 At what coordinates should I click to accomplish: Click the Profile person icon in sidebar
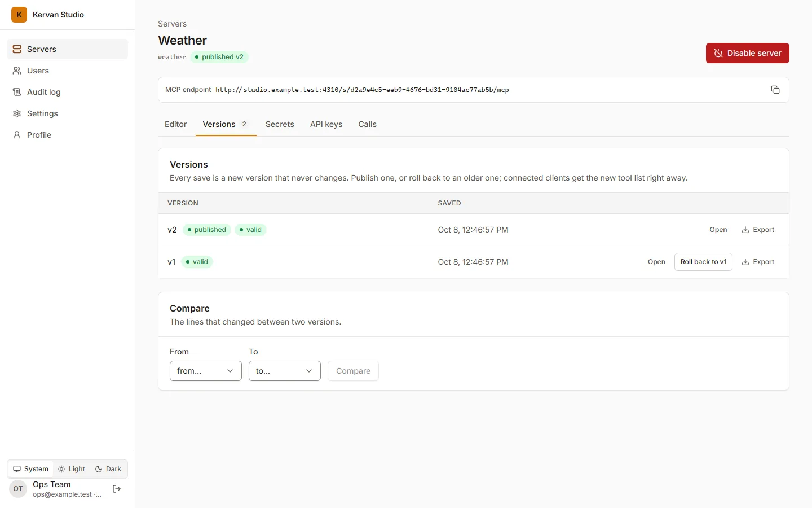[x=17, y=135]
